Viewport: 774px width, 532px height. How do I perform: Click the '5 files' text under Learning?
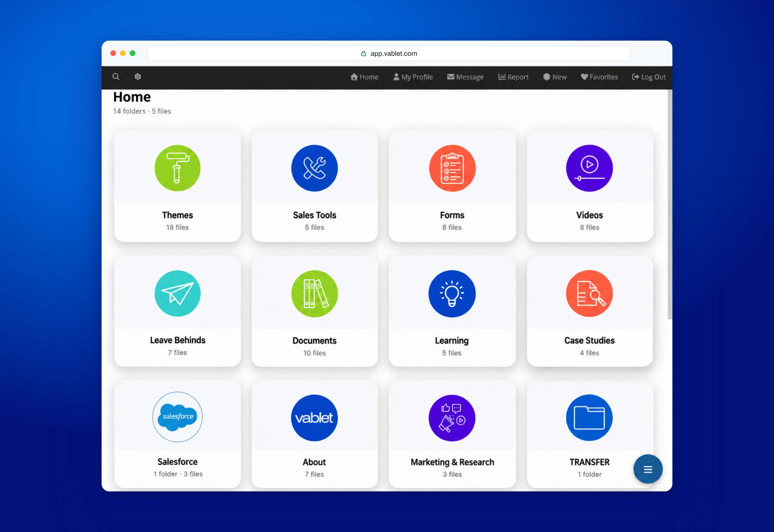[452, 353]
